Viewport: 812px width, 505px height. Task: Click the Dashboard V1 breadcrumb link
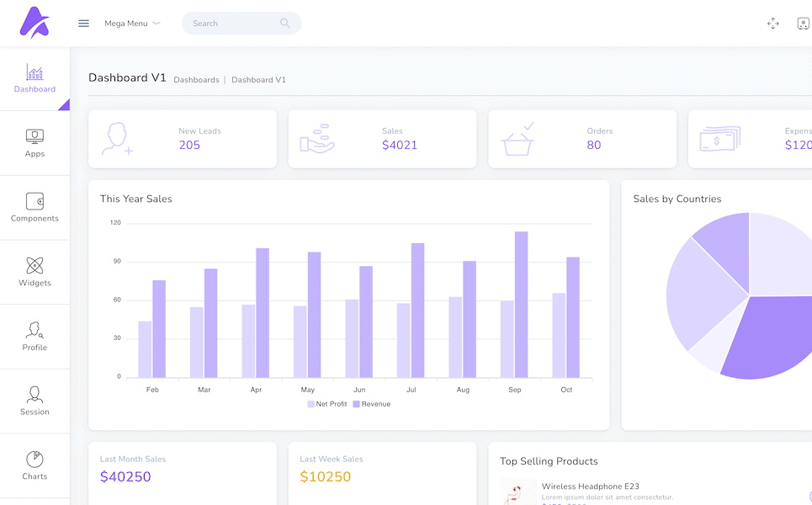click(258, 80)
